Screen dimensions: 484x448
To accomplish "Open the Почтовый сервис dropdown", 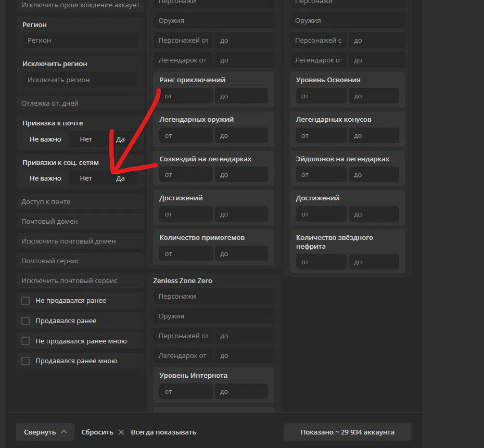I will coord(80,261).
